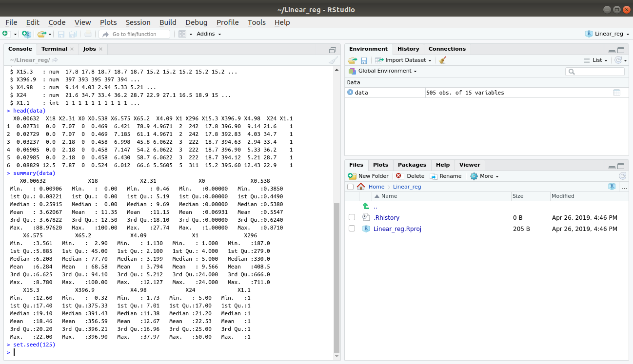Click the New Folder button
Image resolution: width=633 pixels, height=364 pixels.
click(x=368, y=176)
